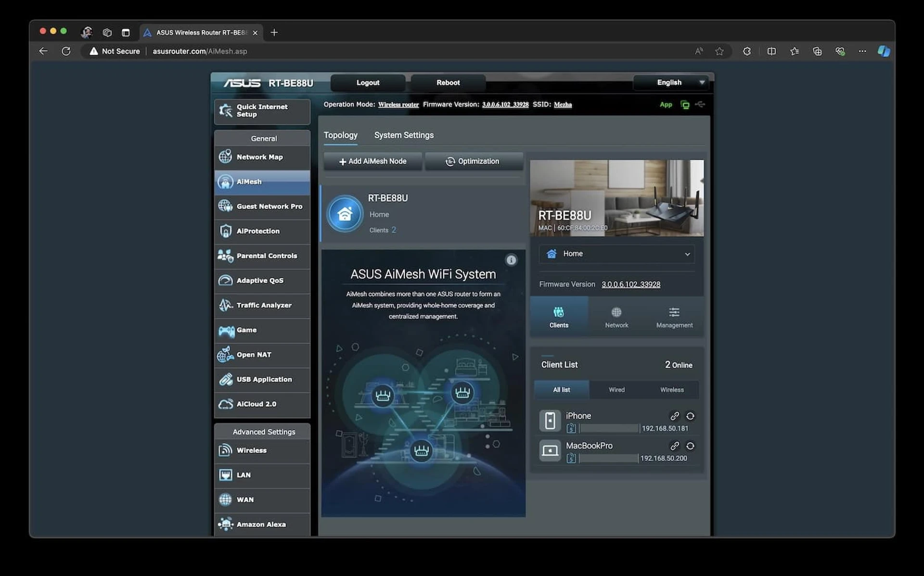Image resolution: width=924 pixels, height=576 pixels.
Task: Click the browser Back button
Action: click(x=43, y=51)
